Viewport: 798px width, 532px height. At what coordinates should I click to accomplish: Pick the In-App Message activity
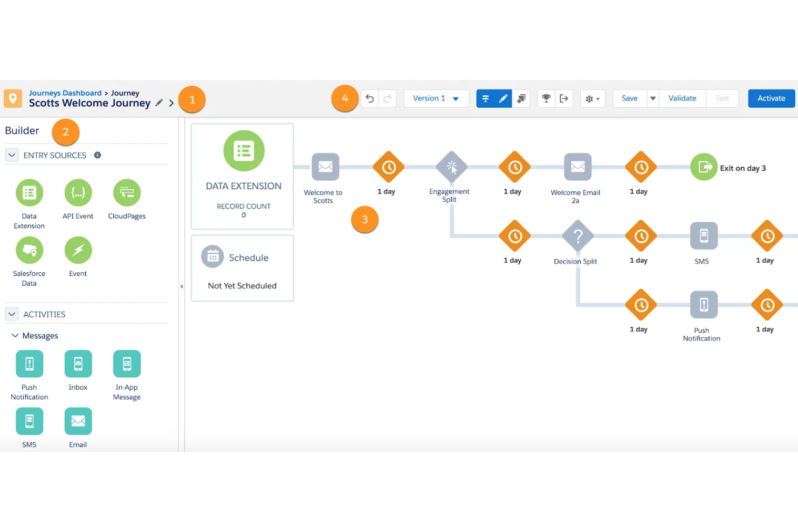click(127, 364)
